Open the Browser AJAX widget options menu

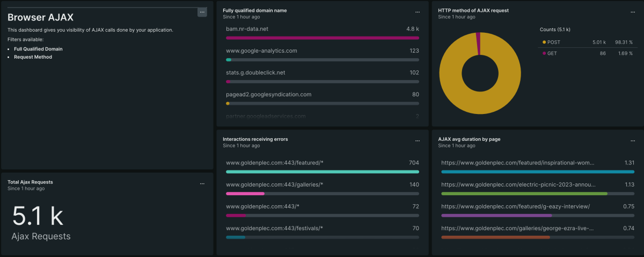click(202, 12)
